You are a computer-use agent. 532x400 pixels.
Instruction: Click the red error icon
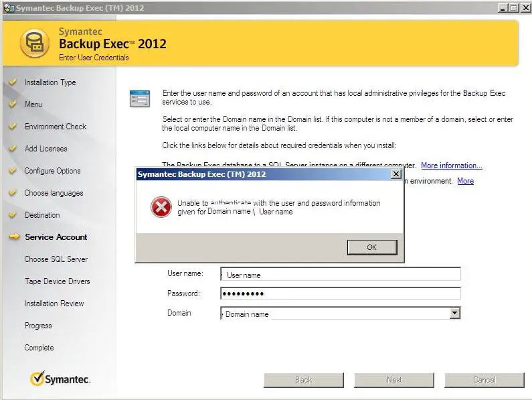pos(161,207)
